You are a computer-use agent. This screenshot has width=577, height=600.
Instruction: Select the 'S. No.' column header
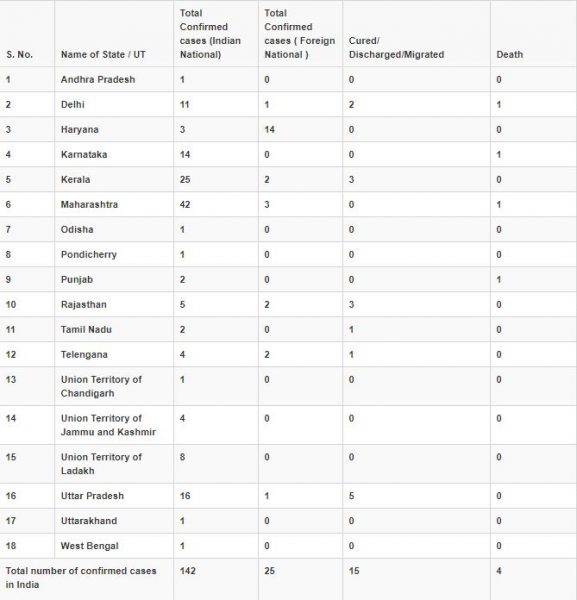click(x=19, y=55)
